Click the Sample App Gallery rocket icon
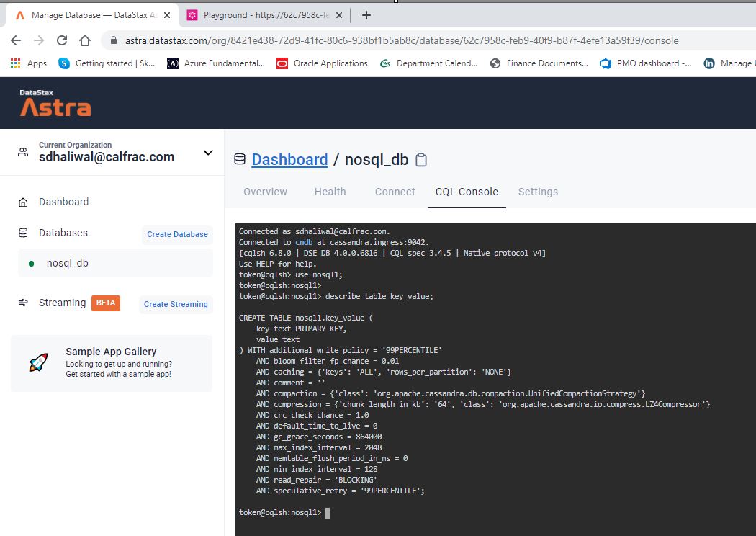The width and height of the screenshot is (756, 536). [x=38, y=363]
